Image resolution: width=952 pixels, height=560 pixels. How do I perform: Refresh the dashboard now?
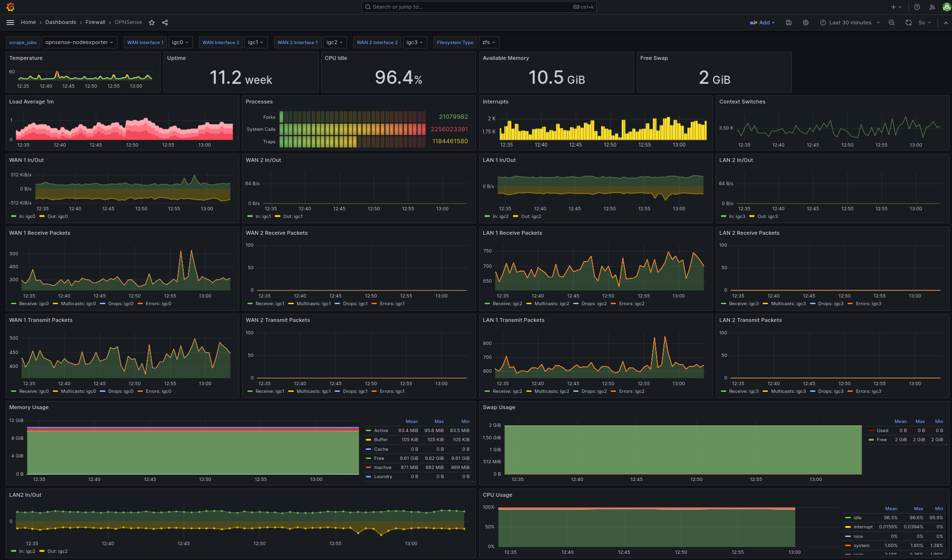pos(908,23)
